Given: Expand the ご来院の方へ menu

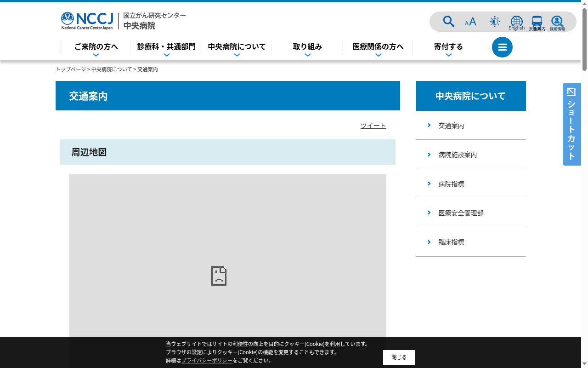Looking at the screenshot, I should 96,48.
